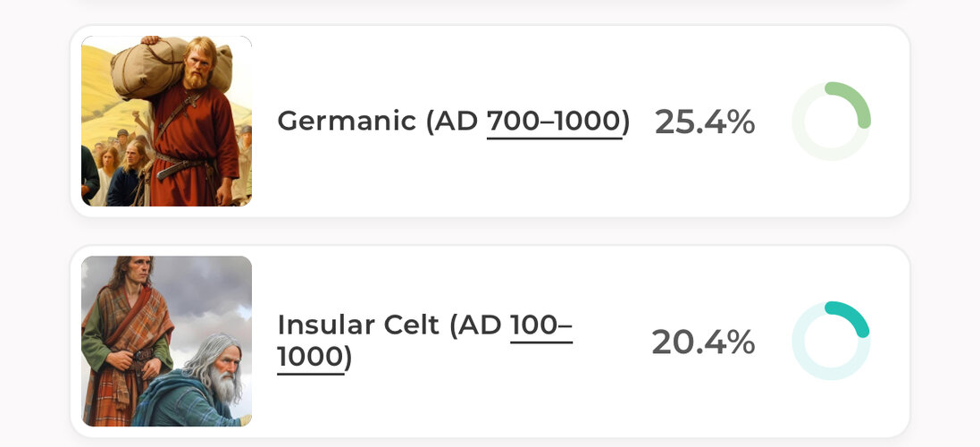
Task: Tap the 25.4% ancestry percentage
Action: pos(704,122)
